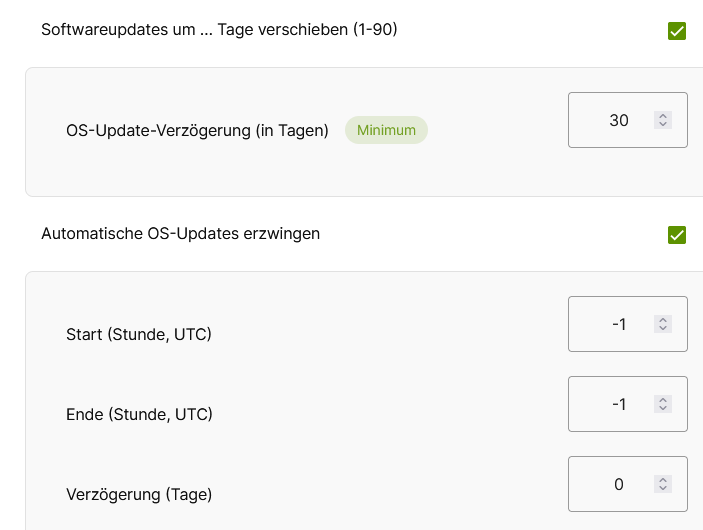Click the Verzögerung (Tage) label text
703x530 pixels.
click(x=139, y=495)
